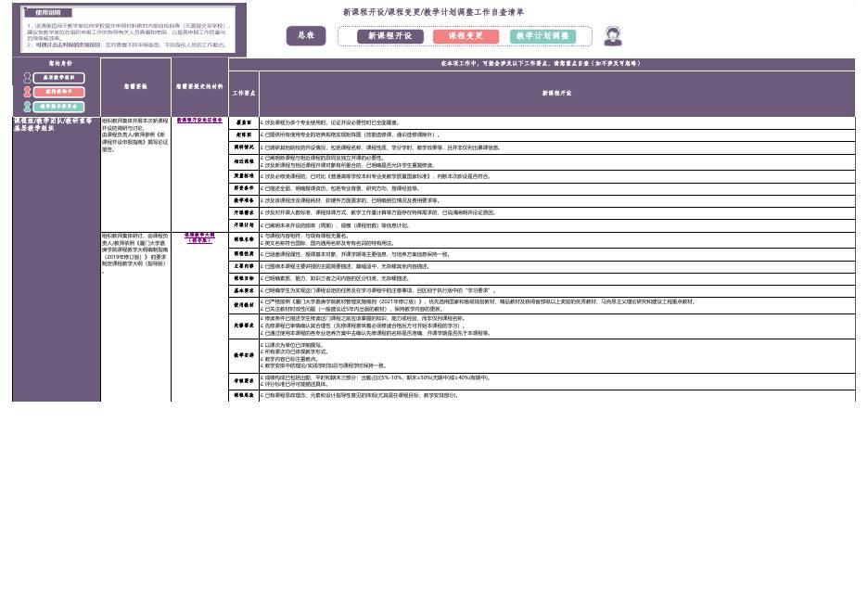
Task: Switch to the 课程变更 section
Action: pyautogui.click(x=466, y=36)
